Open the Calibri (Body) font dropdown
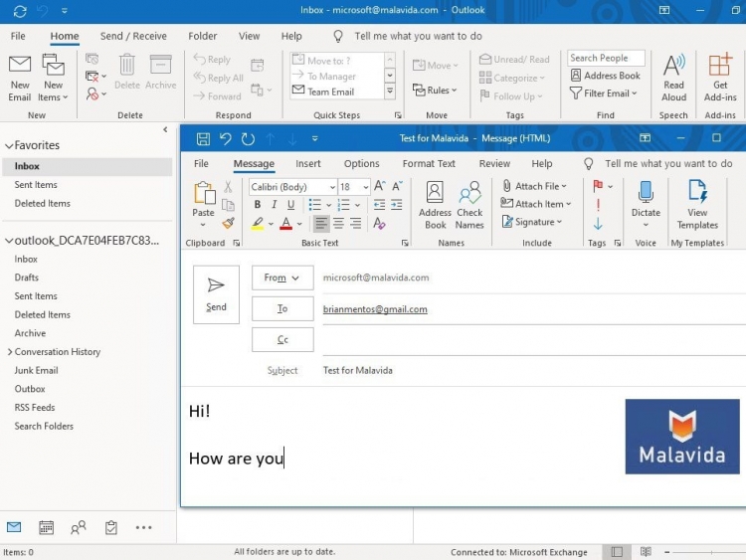The image size is (746, 560). tap(331, 187)
